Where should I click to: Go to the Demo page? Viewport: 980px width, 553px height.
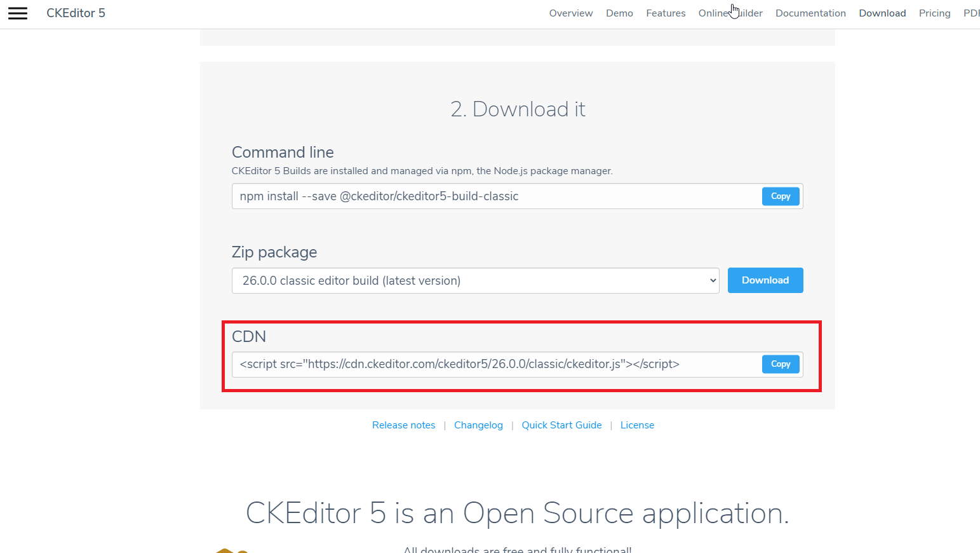coord(619,13)
